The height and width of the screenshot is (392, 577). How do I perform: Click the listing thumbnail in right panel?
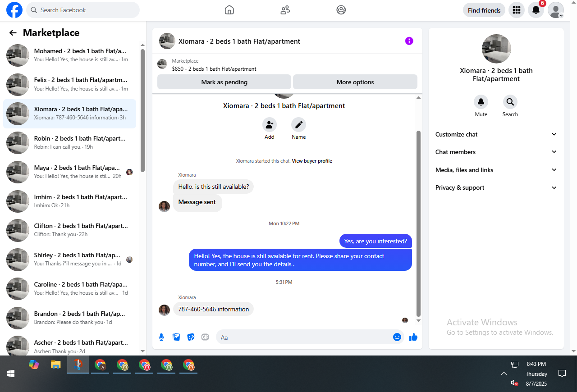point(496,49)
